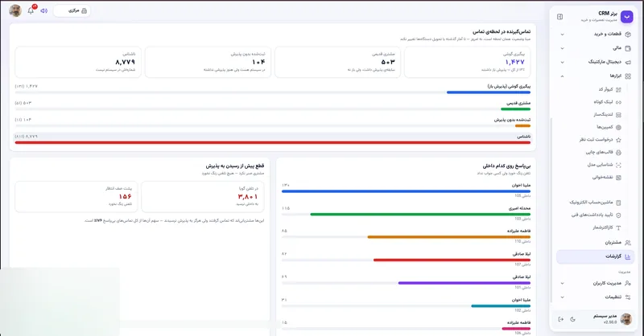Click the قطعات و خرید box icon
This screenshot has width=644, height=336.
coord(628,34)
